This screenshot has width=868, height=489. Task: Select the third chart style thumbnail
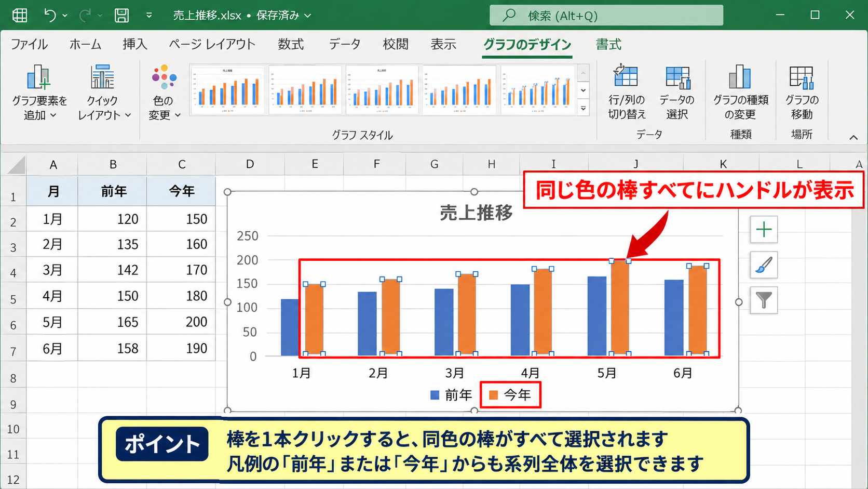[x=382, y=90]
